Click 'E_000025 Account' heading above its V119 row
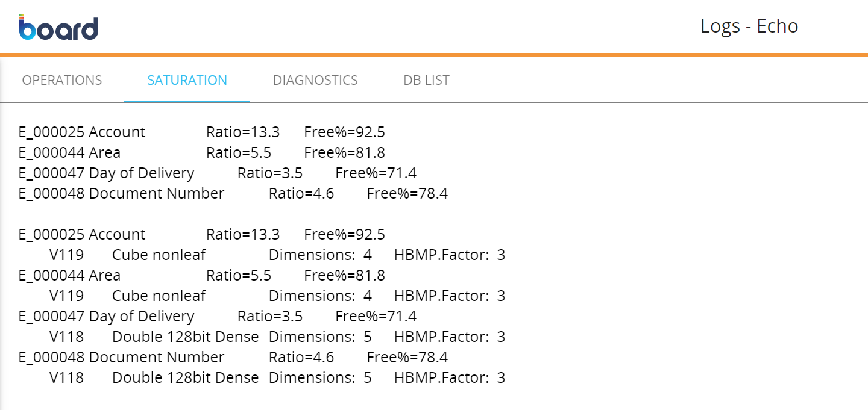This screenshot has width=868, height=410. 82,235
